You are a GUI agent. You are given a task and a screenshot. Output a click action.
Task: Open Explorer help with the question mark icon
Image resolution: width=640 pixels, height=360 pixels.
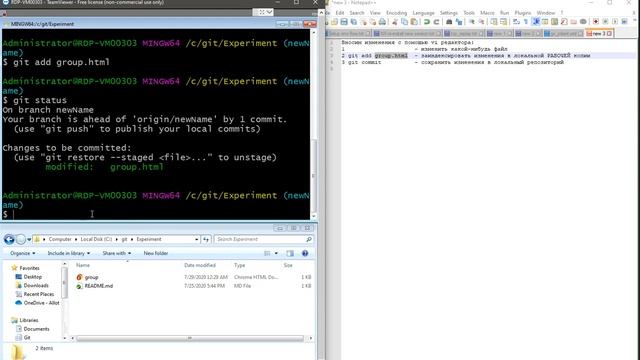tap(305, 253)
